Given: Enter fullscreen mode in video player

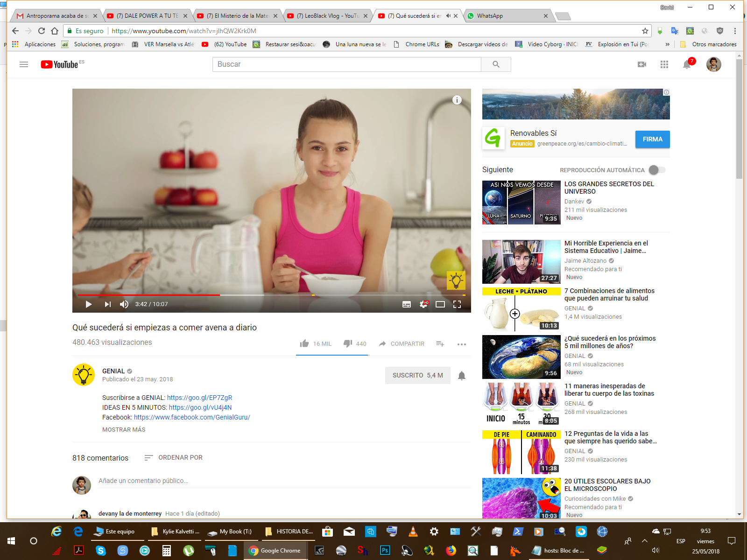Looking at the screenshot, I should [x=457, y=304].
